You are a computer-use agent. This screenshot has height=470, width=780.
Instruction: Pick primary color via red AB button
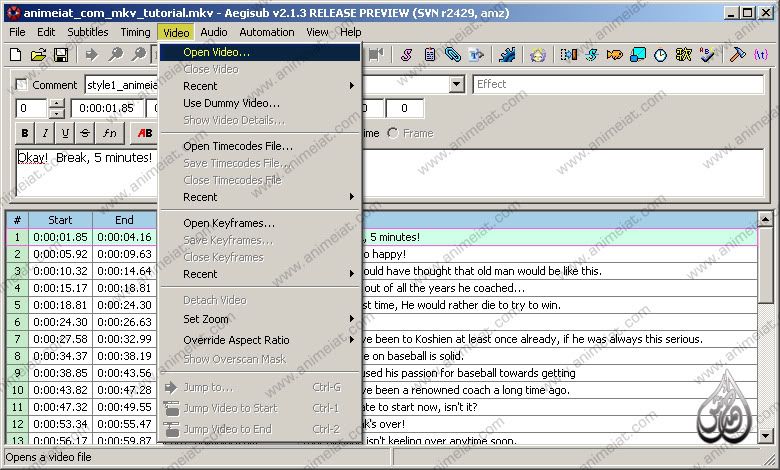click(x=145, y=133)
